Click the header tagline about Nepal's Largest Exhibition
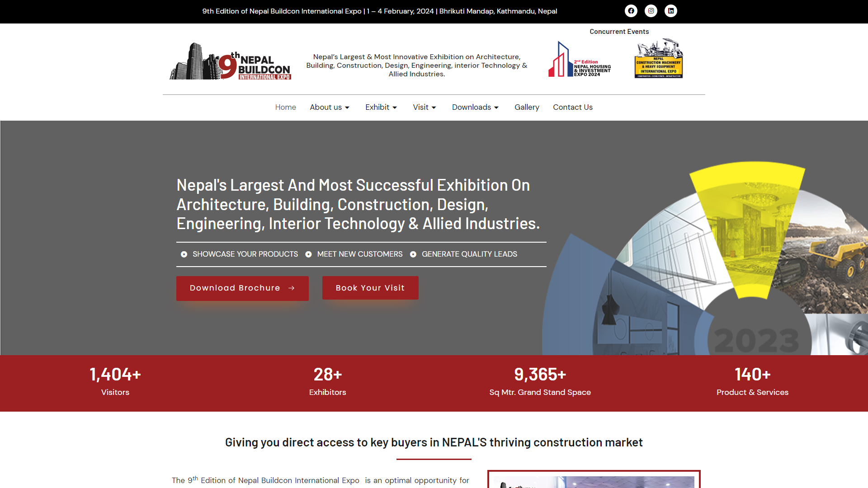This screenshot has height=488, width=868. tap(417, 66)
